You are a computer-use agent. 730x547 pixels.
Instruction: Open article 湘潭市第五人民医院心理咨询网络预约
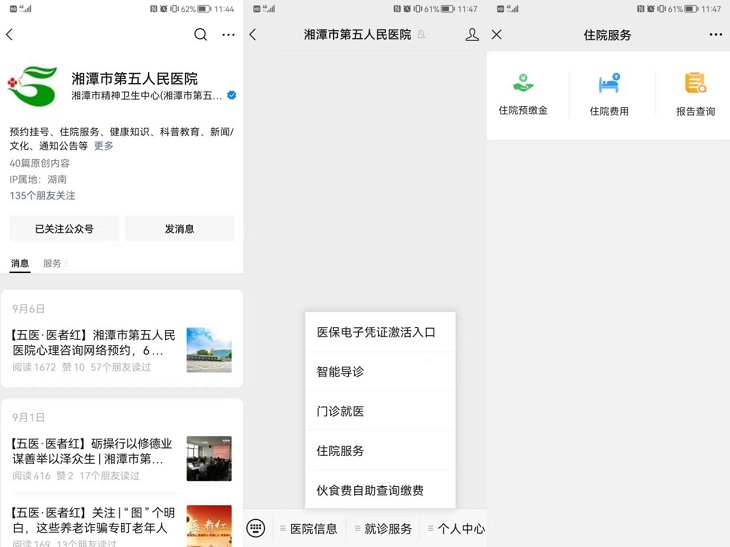(x=93, y=343)
